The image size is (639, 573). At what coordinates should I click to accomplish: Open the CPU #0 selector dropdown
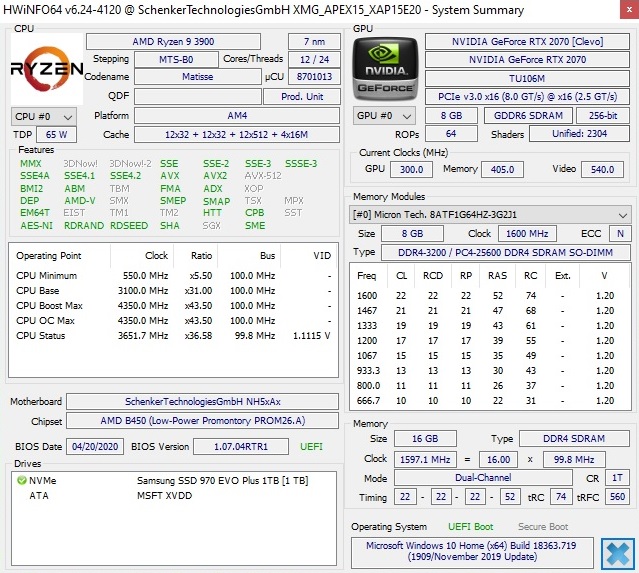click(x=44, y=117)
